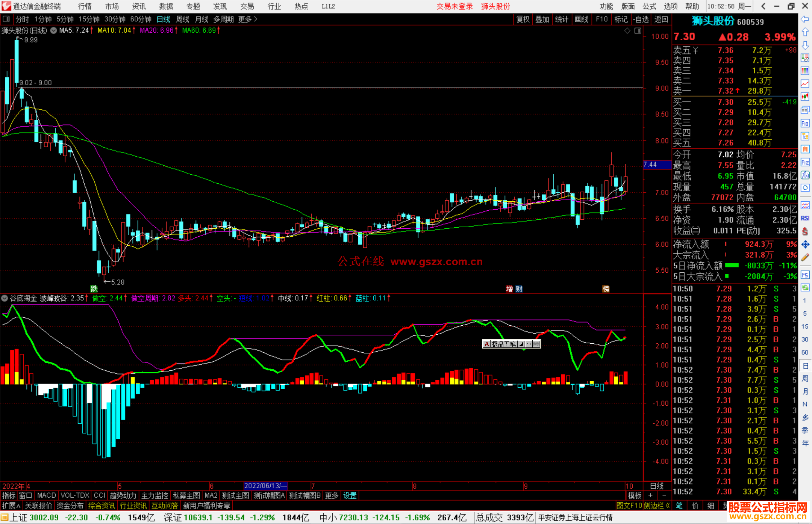
Task: Click the diamond icon at chart top right
Action: pos(627,31)
